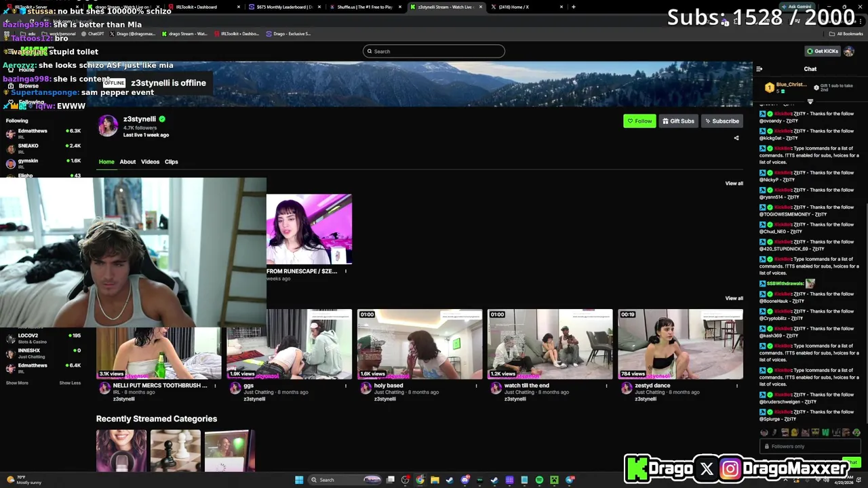
Task: Click the Subscribe button
Action: pos(722,121)
